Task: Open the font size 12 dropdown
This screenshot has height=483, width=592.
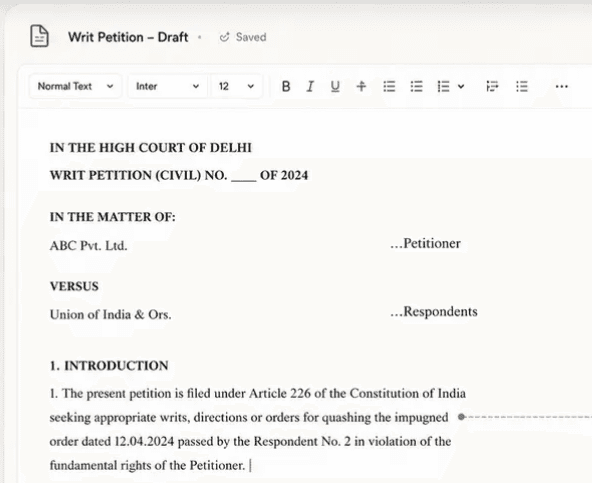Action: coord(236,86)
